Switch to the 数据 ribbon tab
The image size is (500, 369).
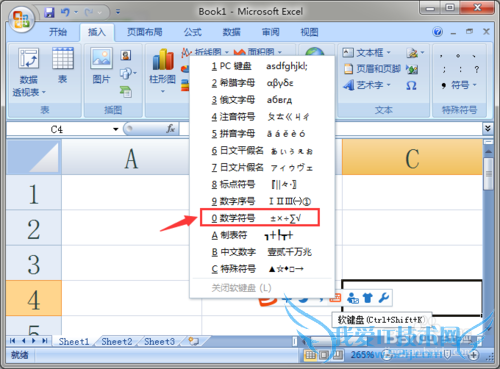tap(231, 32)
